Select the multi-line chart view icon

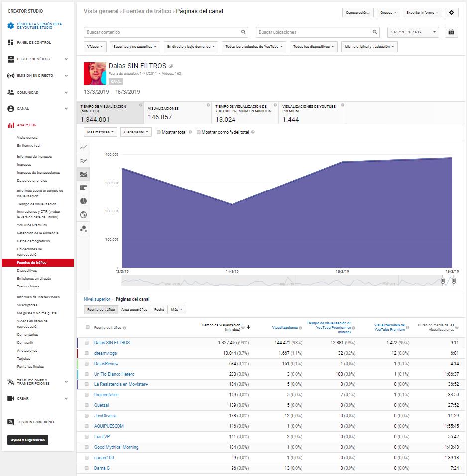click(83, 161)
